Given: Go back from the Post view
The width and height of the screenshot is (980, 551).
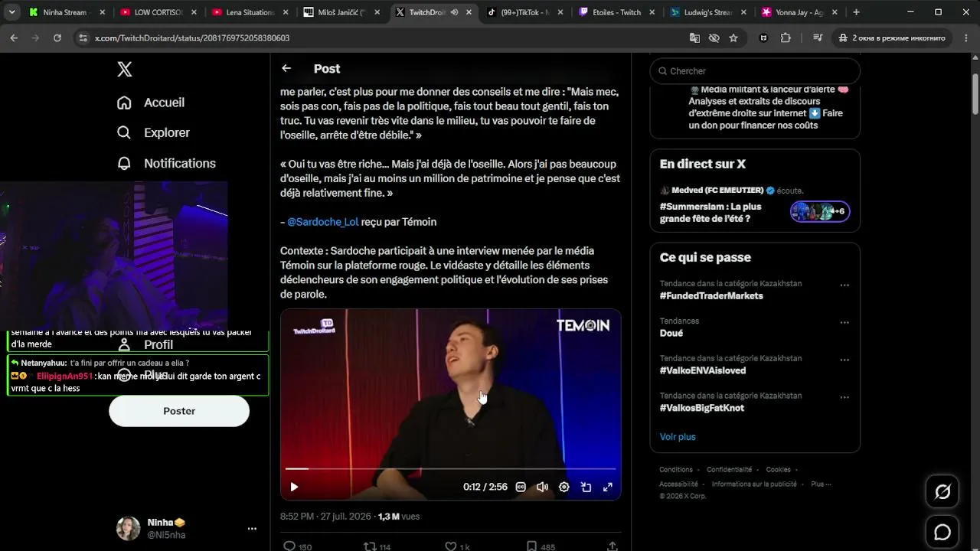Looking at the screenshot, I should pyautogui.click(x=286, y=68).
